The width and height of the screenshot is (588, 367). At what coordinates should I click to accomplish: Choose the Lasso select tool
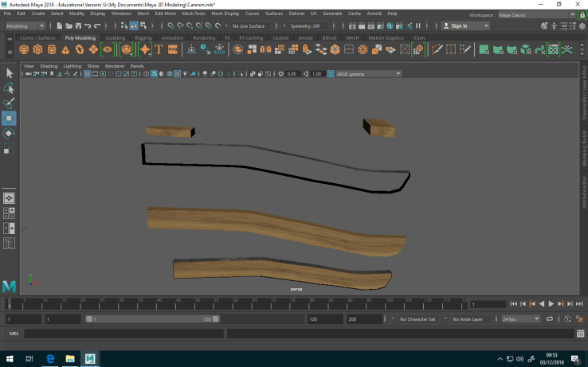point(9,88)
